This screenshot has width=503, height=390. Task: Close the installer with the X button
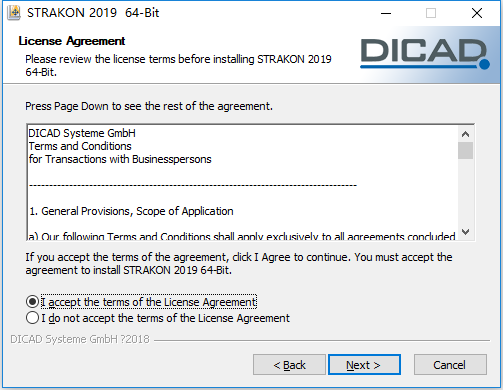pos(477,13)
